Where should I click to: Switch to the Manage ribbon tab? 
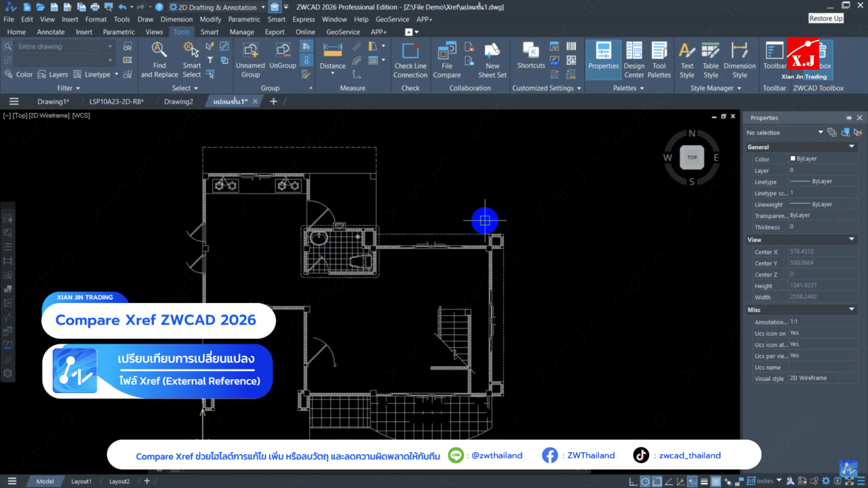coord(241,32)
